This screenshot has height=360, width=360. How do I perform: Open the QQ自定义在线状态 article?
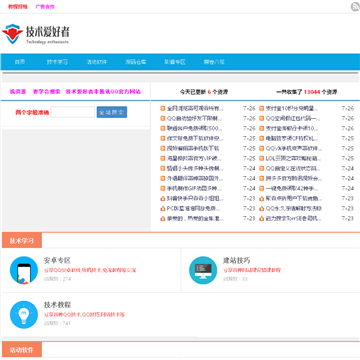[293, 168]
